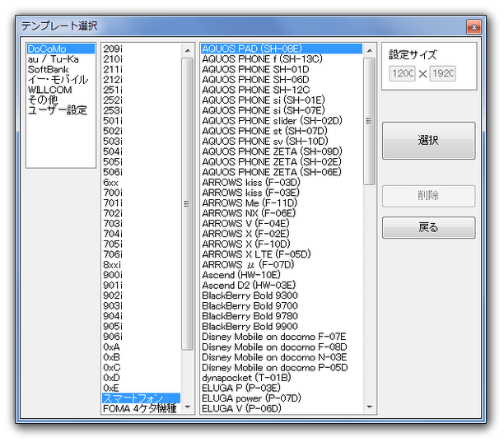The width and height of the screenshot is (504, 442).
Task: Select ARROWS Me (F-11D)
Action: pyautogui.click(x=282, y=203)
